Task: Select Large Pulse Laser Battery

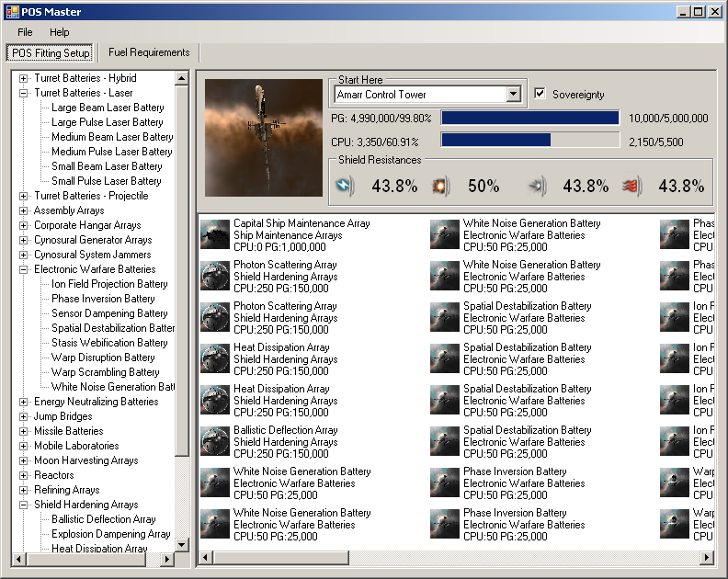Action: pyautogui.click(x=108, y=122)
